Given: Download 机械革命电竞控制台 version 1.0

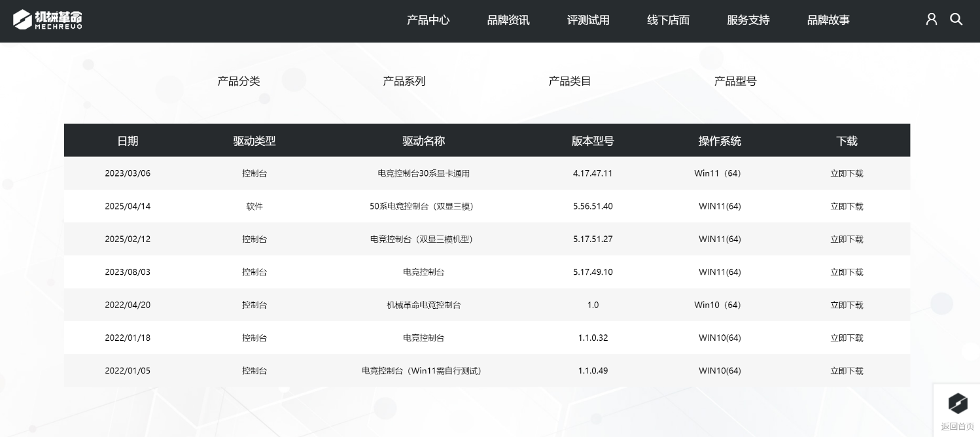Looking at the screenshot, I should pyautogui.click(x=847, y=305).
